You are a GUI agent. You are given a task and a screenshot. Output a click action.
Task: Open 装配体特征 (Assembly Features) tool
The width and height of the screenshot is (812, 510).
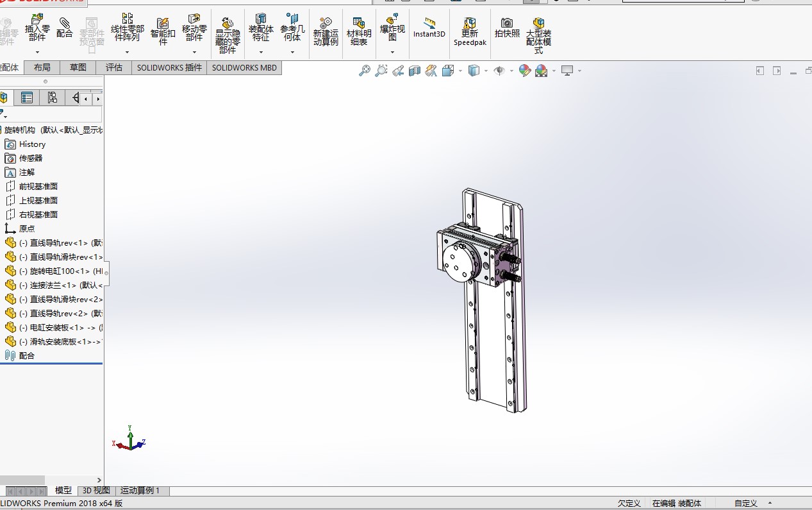261,28
